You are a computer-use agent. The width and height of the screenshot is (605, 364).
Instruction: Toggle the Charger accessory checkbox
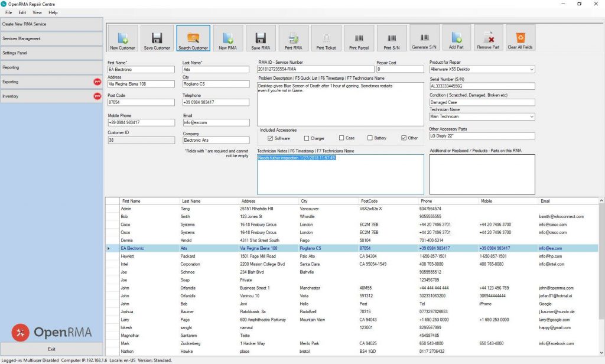[308, 138]
